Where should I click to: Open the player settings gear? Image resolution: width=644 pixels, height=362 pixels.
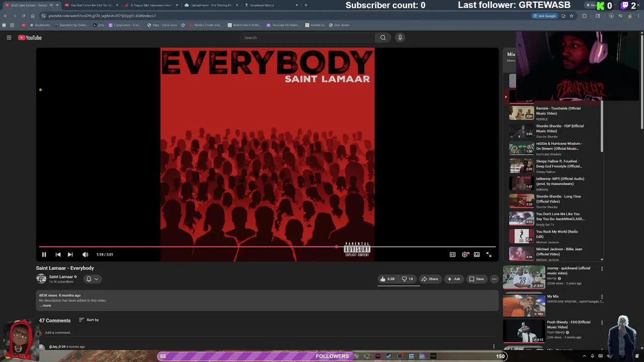[464, 254]
